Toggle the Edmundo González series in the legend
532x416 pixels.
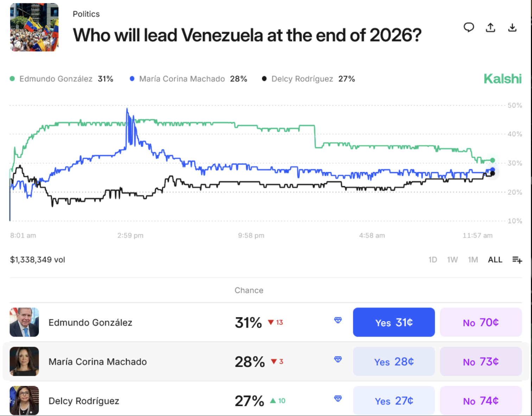point(12,79)
